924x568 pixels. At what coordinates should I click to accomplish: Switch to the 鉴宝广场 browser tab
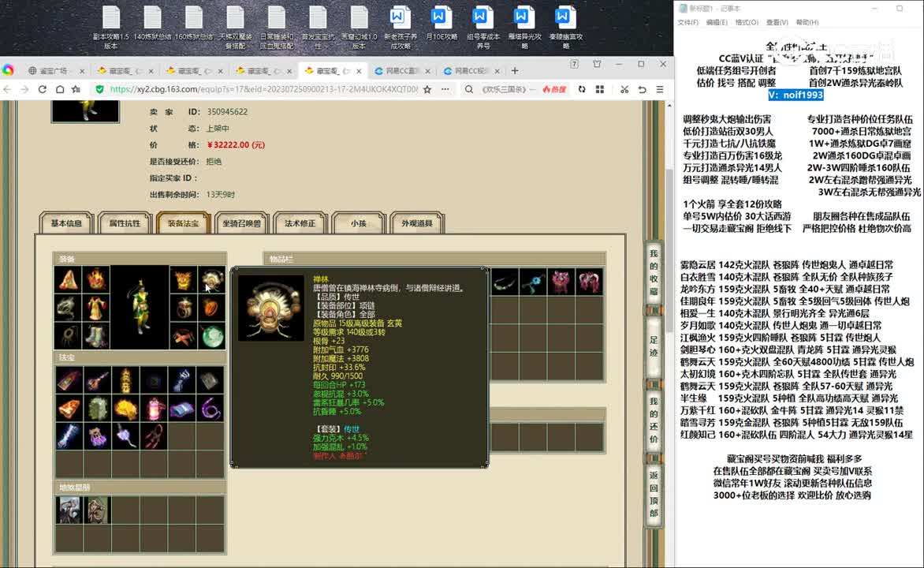click(57, 71)
